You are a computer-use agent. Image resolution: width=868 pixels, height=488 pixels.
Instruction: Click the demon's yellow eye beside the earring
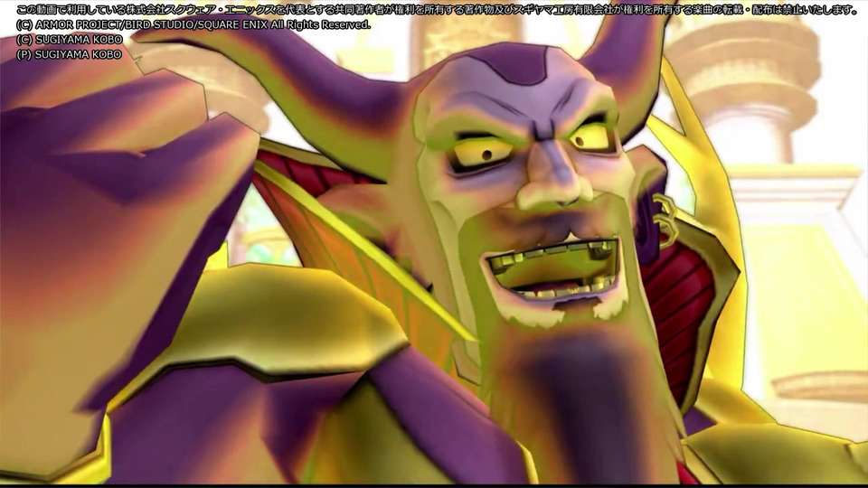[x=591, y=137]
